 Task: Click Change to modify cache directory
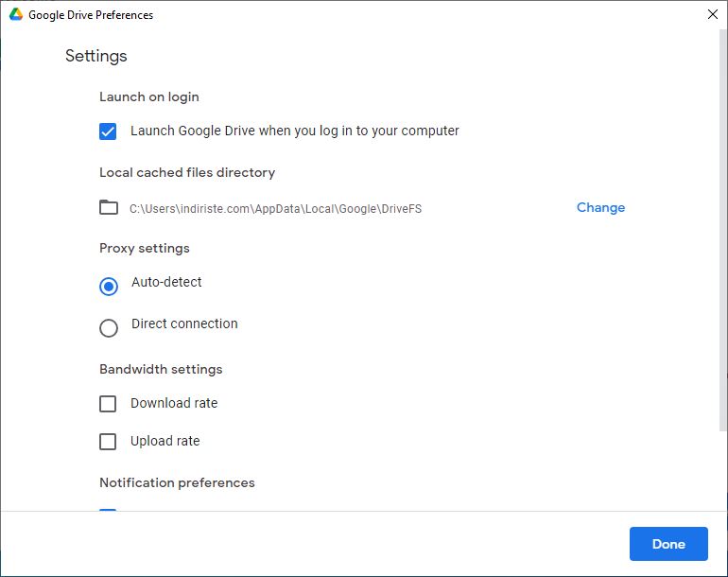point(600,207)
